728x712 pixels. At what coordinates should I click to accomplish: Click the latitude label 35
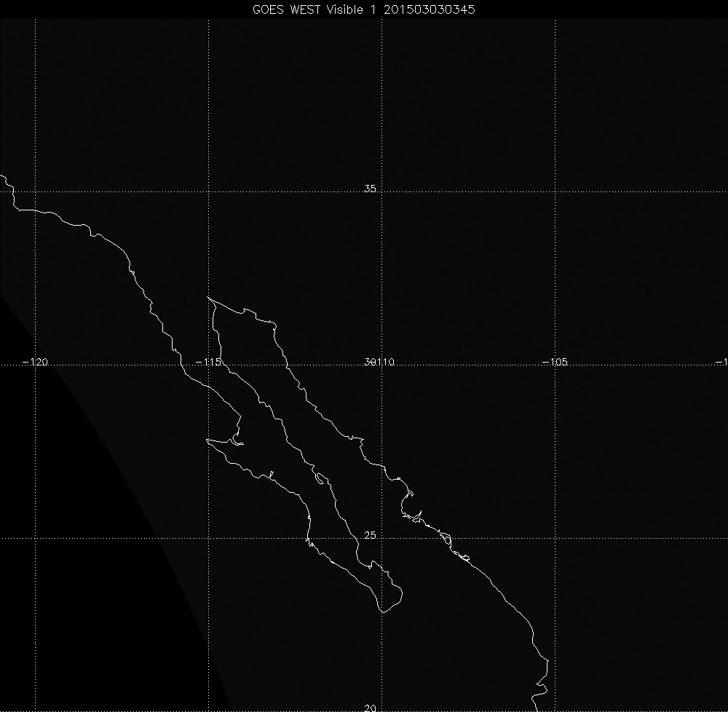[x=370, y=189]
